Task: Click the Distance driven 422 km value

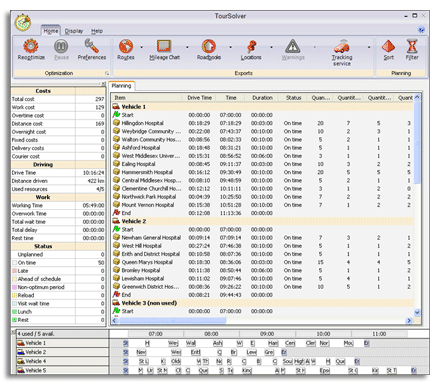Action: pyautogui.click(x=96, y=181)
